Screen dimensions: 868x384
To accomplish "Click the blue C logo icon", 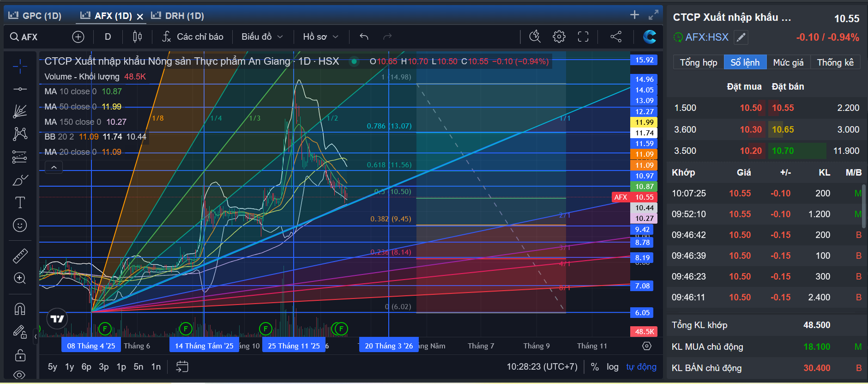I will pyautogui.click(x=650, y=37).
